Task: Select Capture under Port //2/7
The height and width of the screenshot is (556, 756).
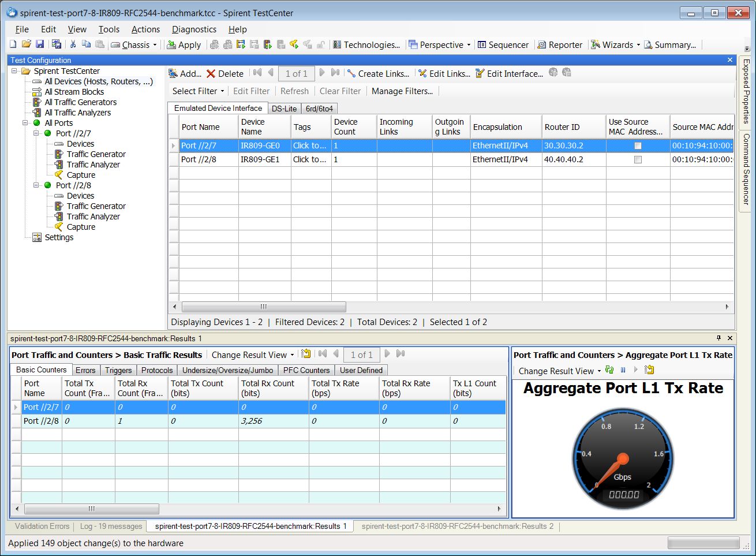Action: [81, 175]
